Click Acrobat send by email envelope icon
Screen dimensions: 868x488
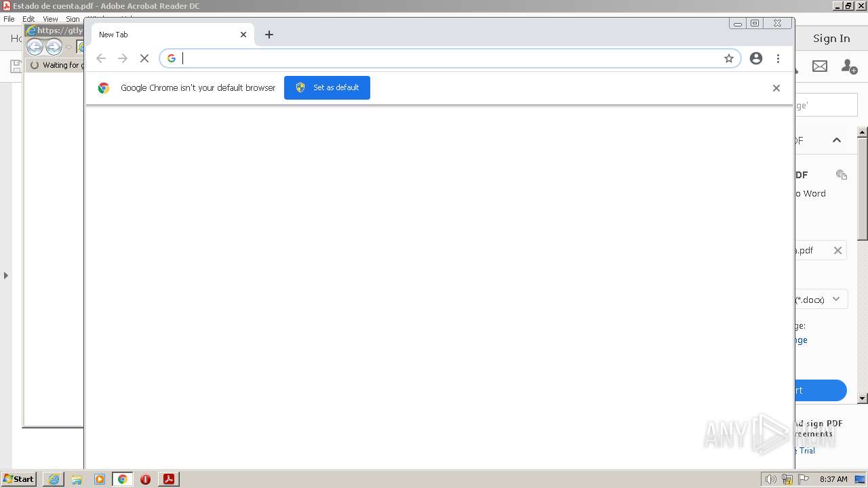pos(820,66)
